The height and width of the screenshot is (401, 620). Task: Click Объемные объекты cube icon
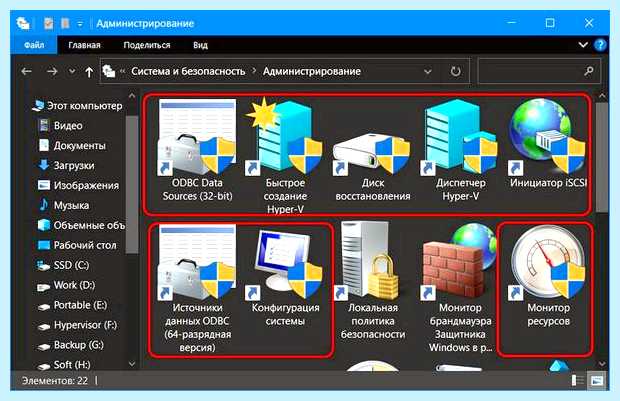coord(43,225)
